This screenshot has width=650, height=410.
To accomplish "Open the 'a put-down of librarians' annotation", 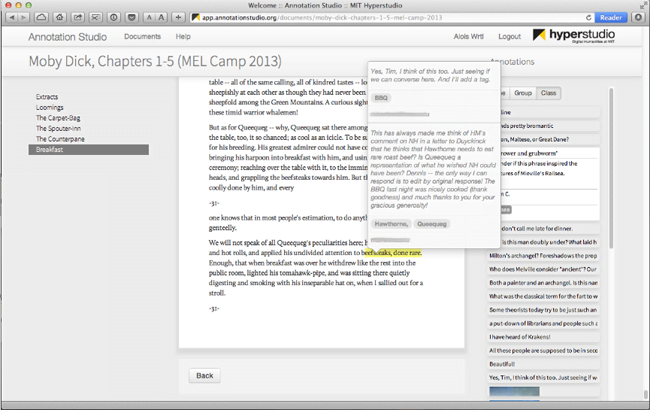I will [x=543, y=323].
